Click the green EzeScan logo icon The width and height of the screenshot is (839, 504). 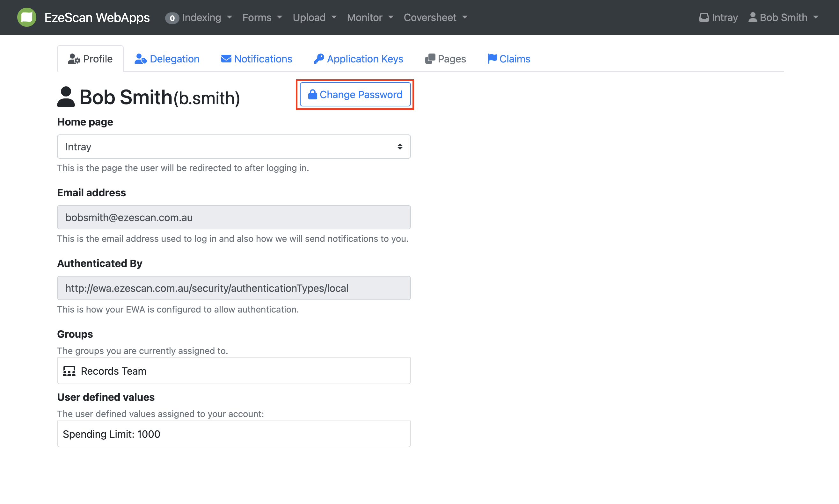(x=26, y=17)
